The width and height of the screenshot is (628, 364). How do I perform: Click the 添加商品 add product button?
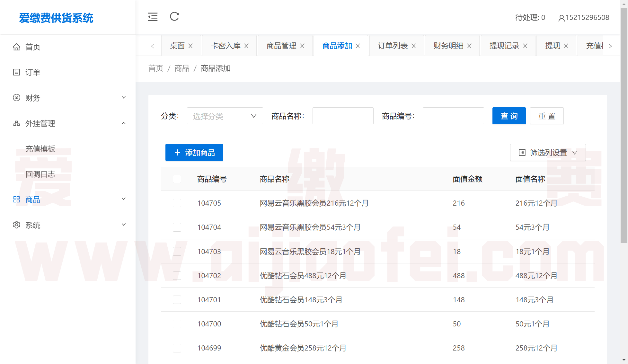[194, 152]
